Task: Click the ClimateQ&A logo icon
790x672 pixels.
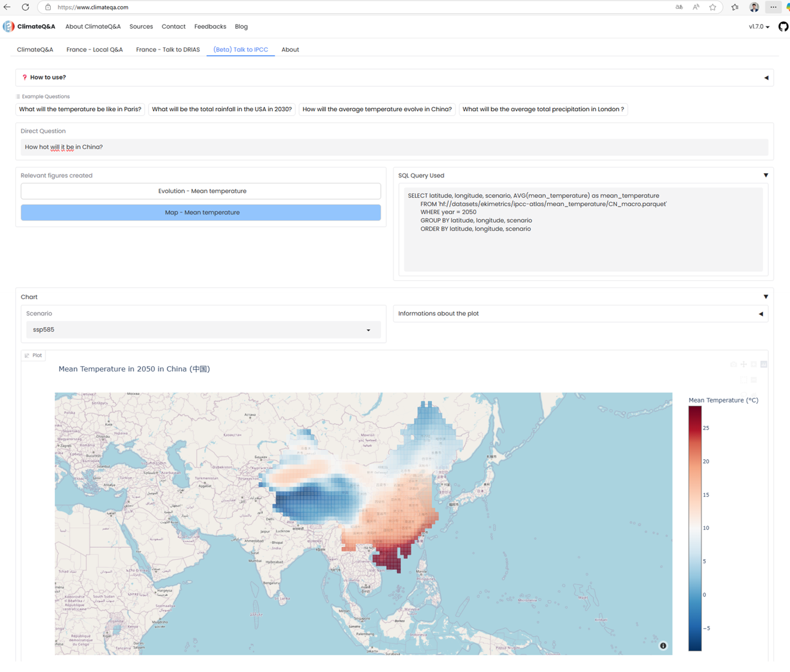Action: [x=8, y=26]
